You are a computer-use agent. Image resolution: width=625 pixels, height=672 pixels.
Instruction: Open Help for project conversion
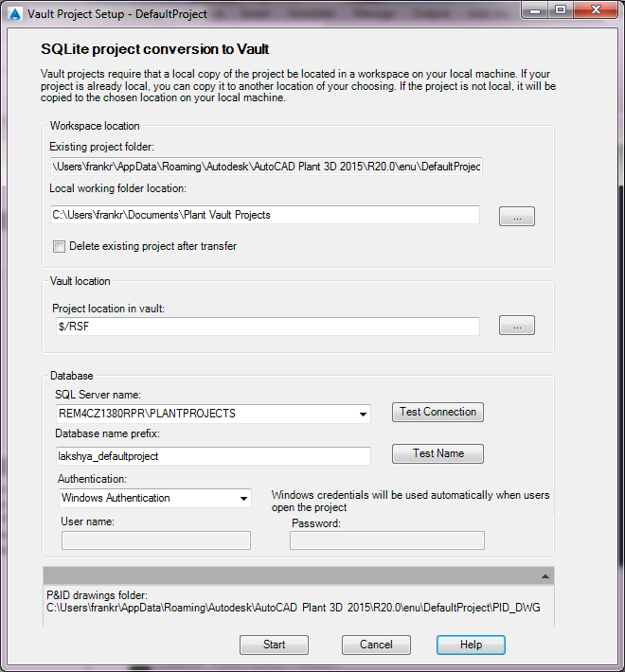point(471,645)
